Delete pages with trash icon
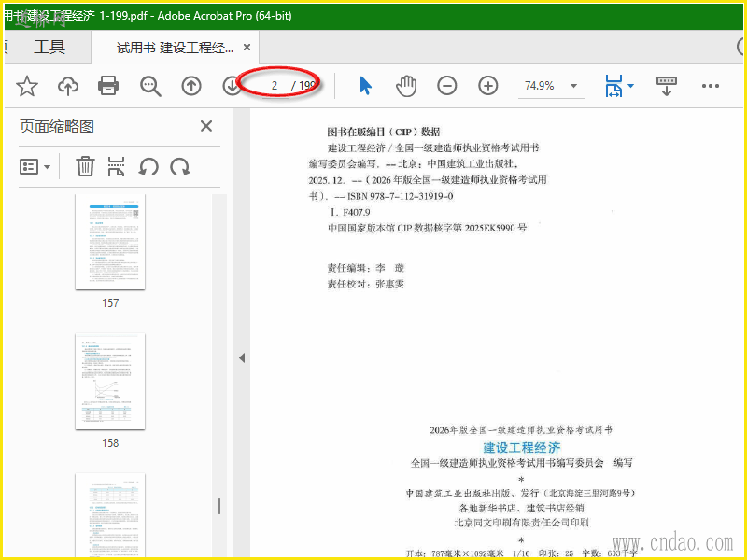 coord(85,167)
